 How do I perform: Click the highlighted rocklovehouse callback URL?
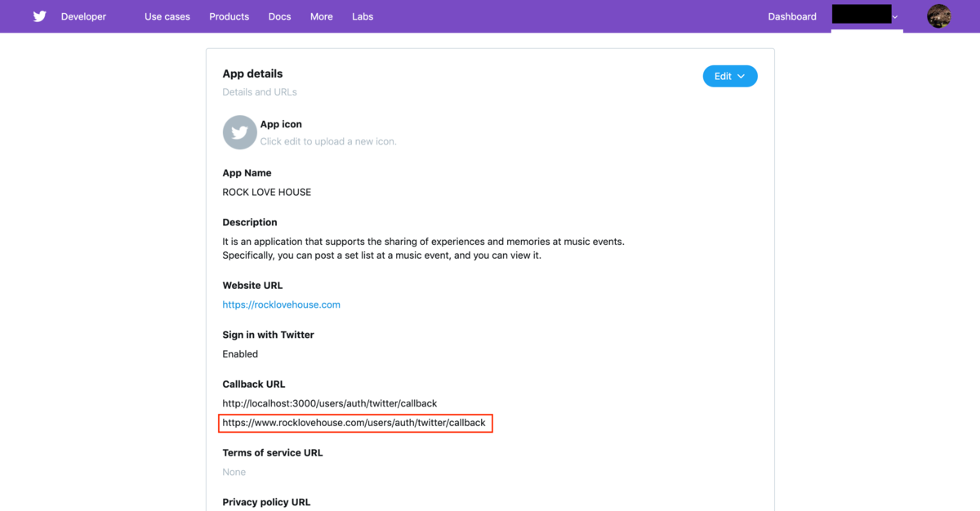tap(354, 423)
